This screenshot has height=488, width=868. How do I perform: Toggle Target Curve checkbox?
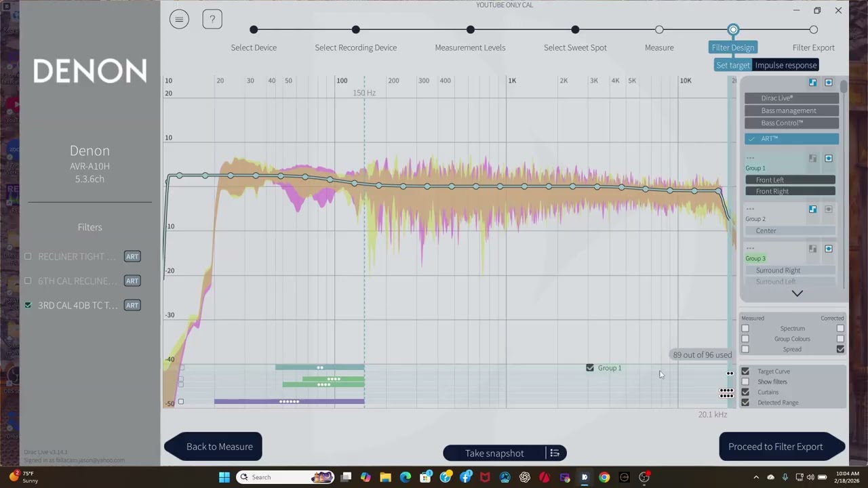pos(745,371)
